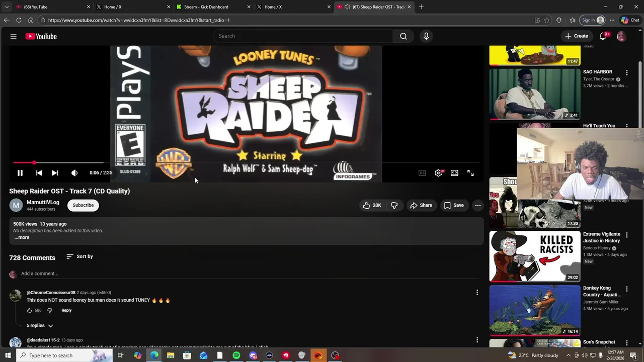Open the Sort by comments menu
The height and width of the screenshot is (362, 644).
click(x=80, y=257)
